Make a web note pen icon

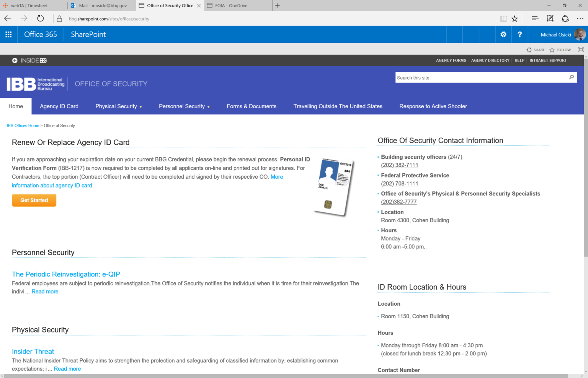[x=550, y=18]
